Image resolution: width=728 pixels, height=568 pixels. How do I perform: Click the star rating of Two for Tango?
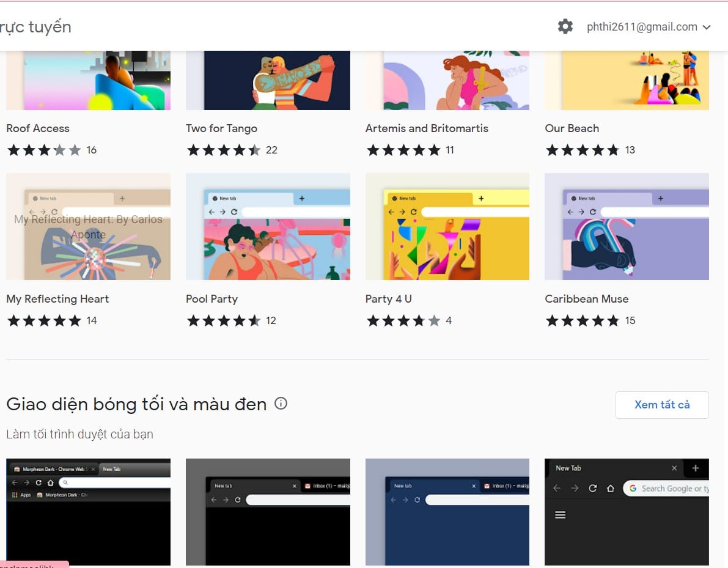[224, 150]
